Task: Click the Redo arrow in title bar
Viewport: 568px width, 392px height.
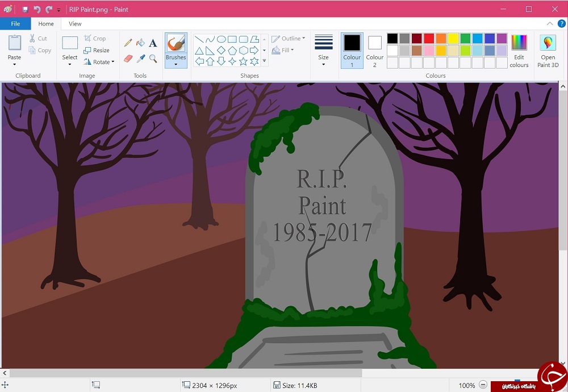Action: tap(49, 10)
